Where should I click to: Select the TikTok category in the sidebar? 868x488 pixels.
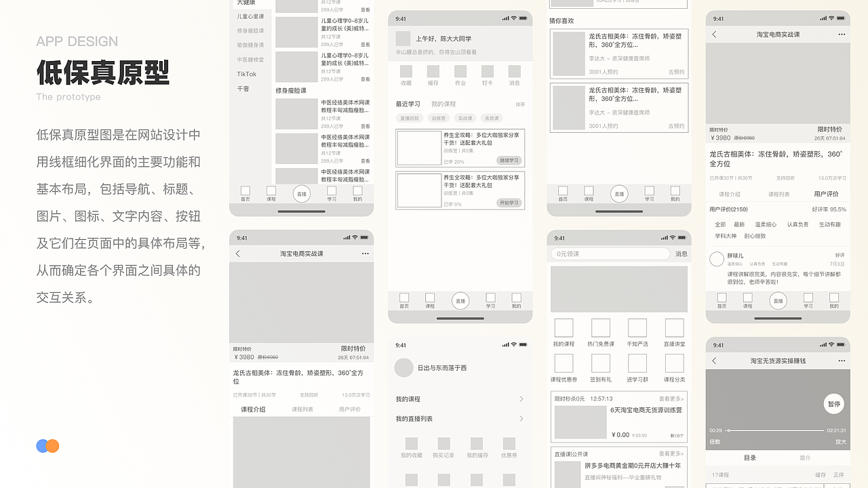(247, 74)
